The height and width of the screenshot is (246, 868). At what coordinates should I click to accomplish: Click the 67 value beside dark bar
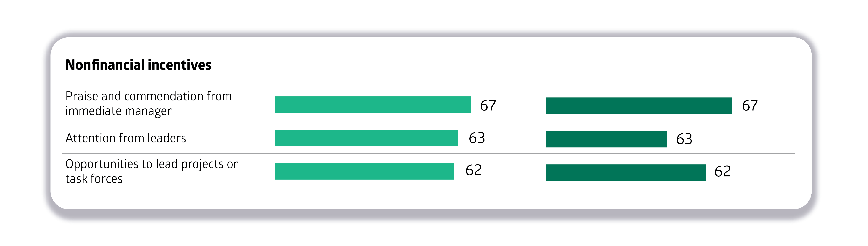click(750, 105)
